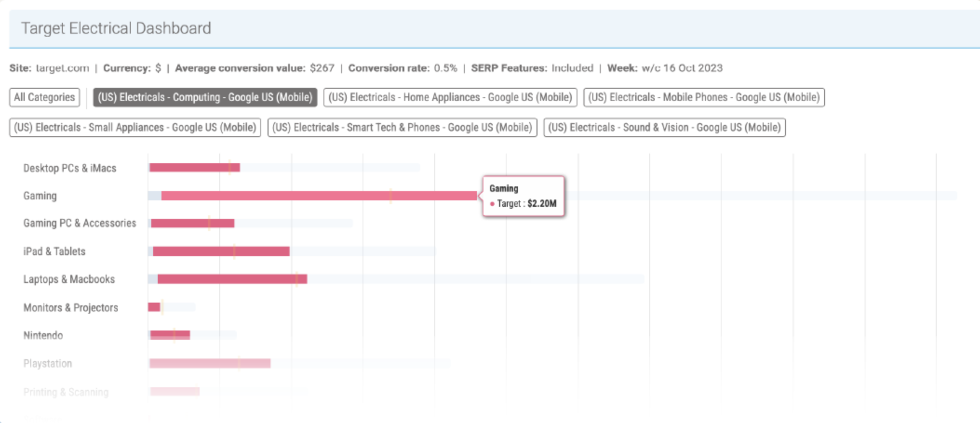The height and width of the screenshot is (423, 980).
Task: Click the w/c 16 Oct 2023 week value
Action: click(682, 68)
